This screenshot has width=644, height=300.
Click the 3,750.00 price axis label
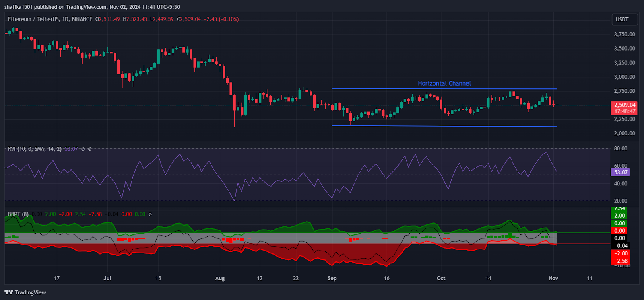tap(624, 34)
